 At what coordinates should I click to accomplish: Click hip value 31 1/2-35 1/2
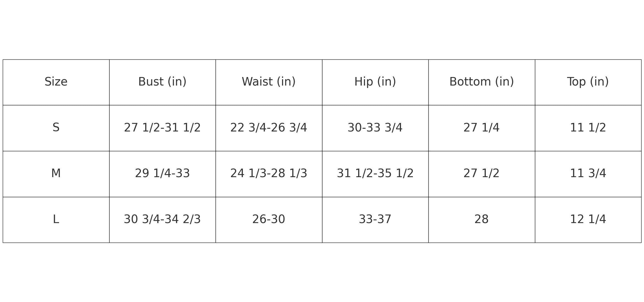pyautogui.click(x=375, y=174)
